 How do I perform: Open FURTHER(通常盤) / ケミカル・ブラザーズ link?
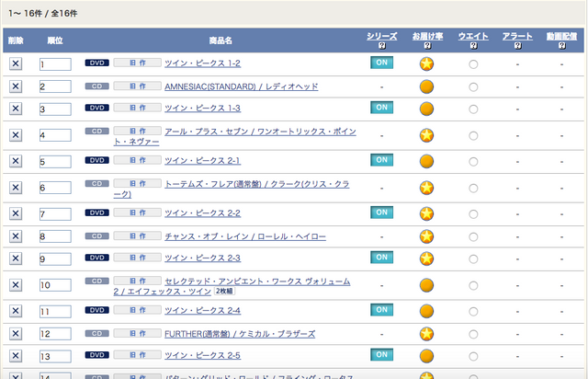click(x=240, y=334)
